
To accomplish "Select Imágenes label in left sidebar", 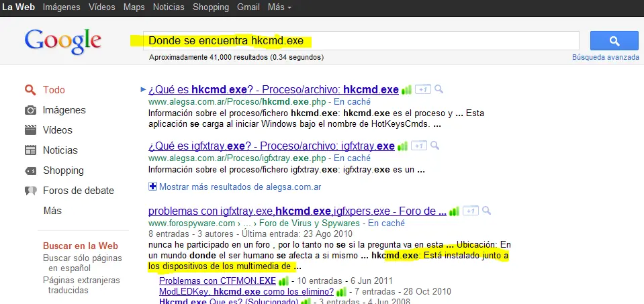I will 64,110.
